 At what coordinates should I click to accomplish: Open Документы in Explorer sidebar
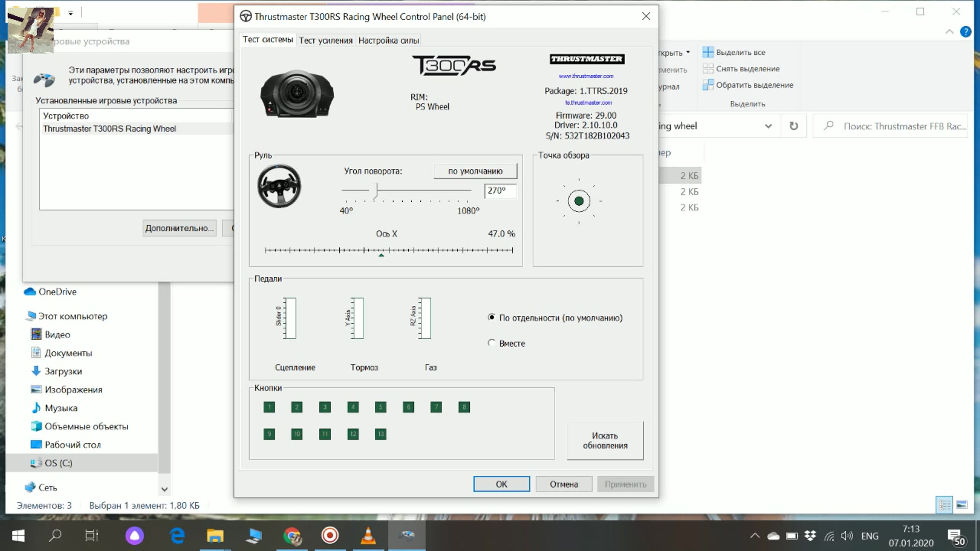coord(62,353)
